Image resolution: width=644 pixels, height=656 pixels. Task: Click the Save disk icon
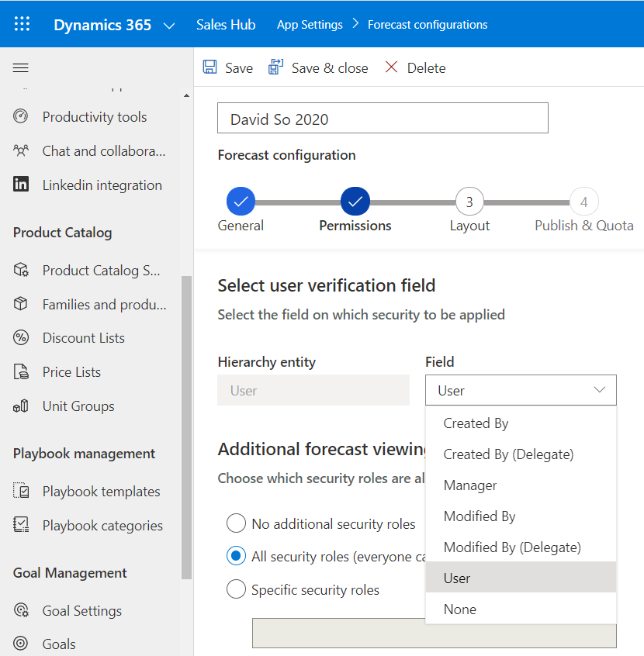(210, 67)
